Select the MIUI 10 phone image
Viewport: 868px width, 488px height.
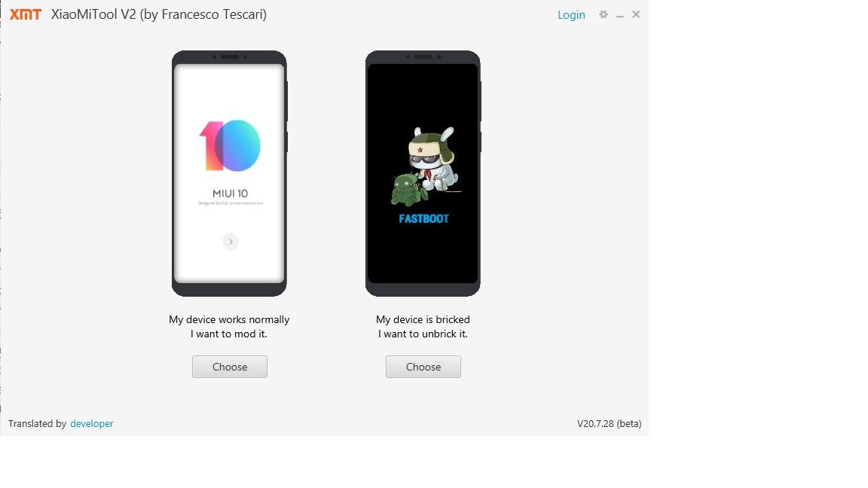pyautogui.click(x=229, y=173)
